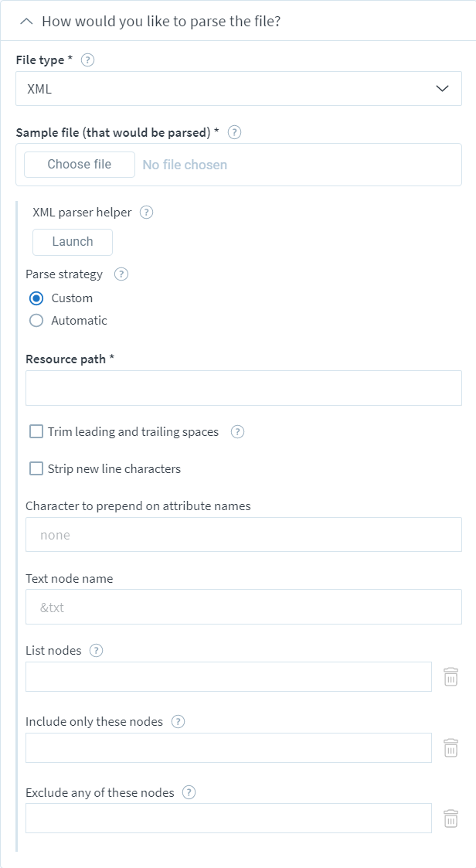The image size is (476, 868).
Task: Open the File type XML dropdown
Action: tap(239, 89)
